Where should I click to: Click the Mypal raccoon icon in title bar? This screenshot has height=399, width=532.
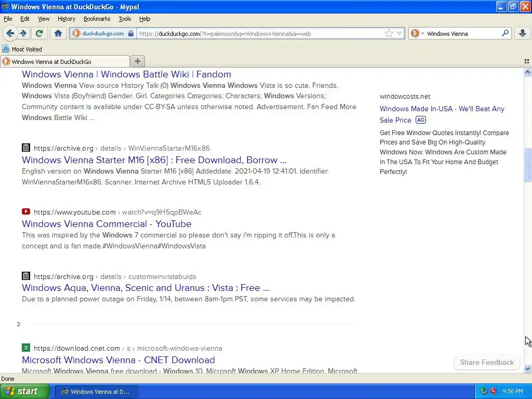[x=5, y=6]
